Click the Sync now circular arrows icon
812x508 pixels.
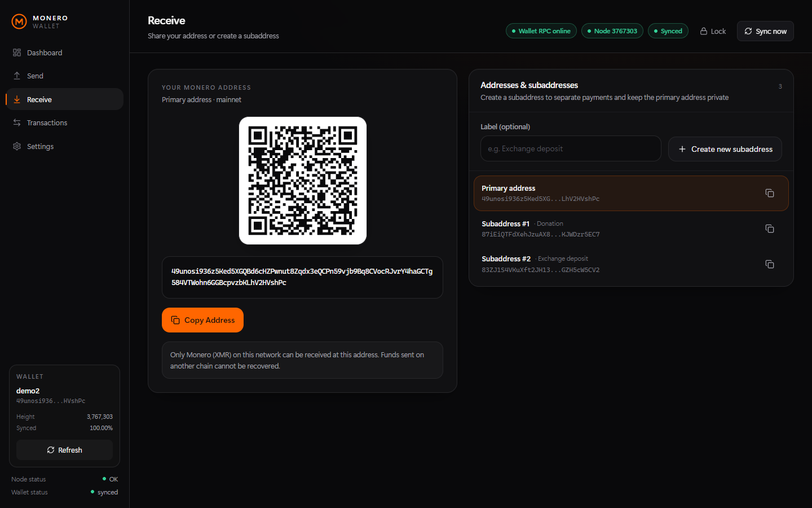[748, 31]
